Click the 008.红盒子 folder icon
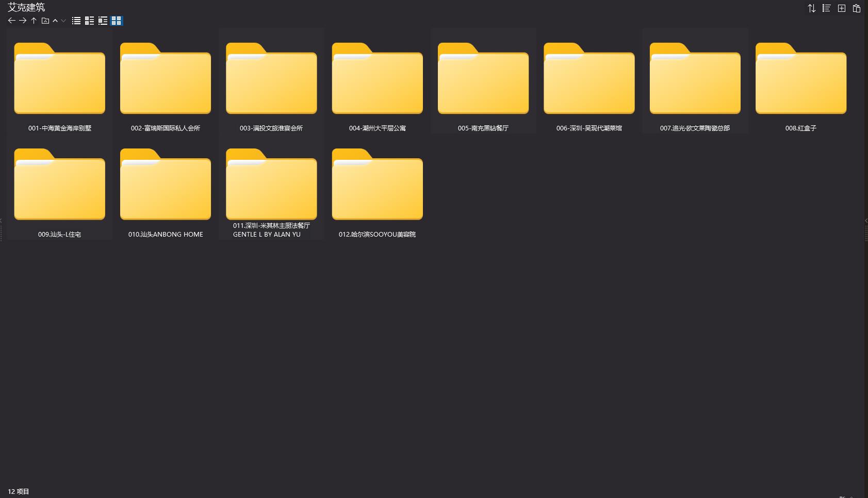868x498 pixels. coord(801,78)
